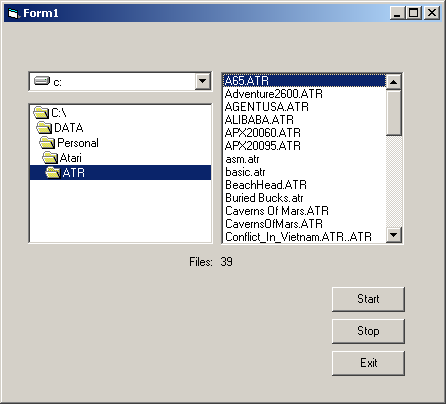Click the file list scroll down arrow
The height and width of the screenshot is (404, 446).
(x=394, y=235)
